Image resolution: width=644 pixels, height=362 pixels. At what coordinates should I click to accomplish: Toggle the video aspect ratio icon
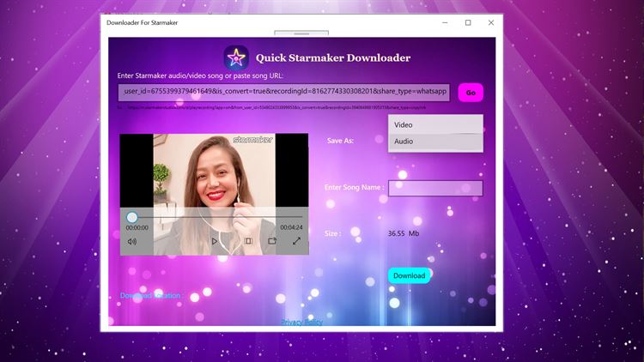click(248, 241)
